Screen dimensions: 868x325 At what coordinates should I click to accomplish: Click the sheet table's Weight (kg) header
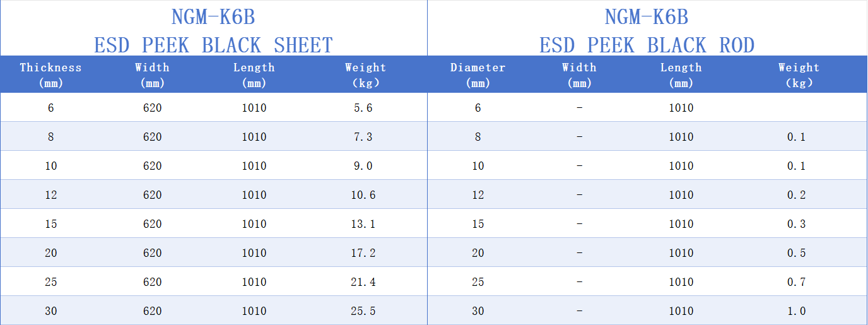coord(365,74)
